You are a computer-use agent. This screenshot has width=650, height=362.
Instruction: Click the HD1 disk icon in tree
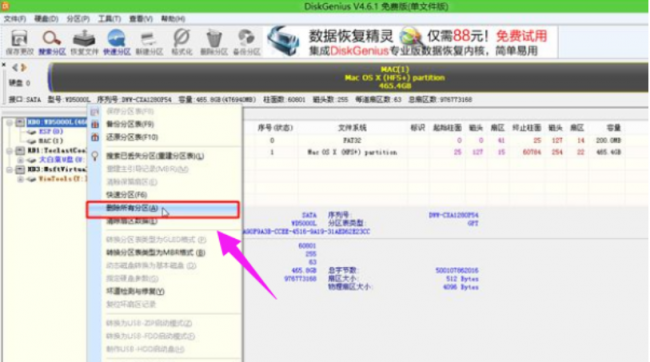coord(20,150)
